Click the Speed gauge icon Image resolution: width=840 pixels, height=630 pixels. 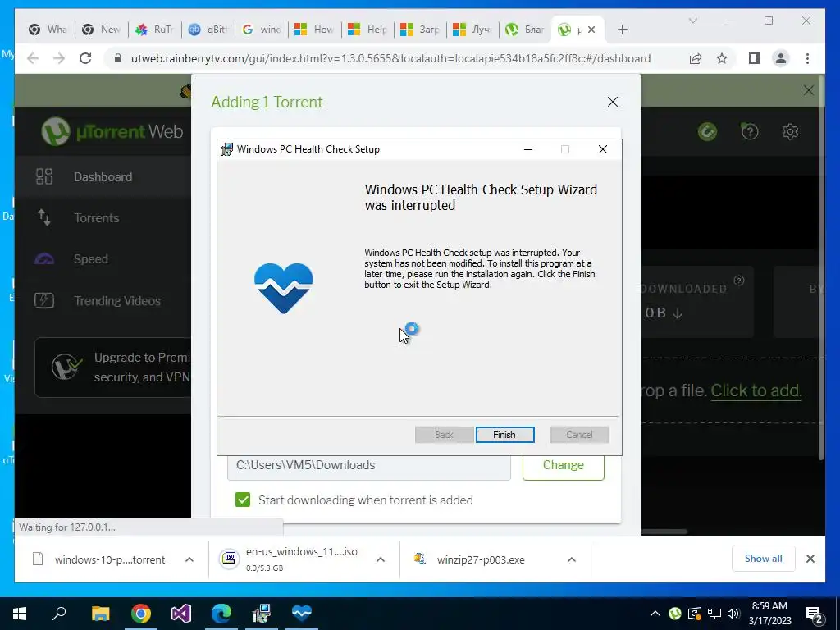[44, 259]
